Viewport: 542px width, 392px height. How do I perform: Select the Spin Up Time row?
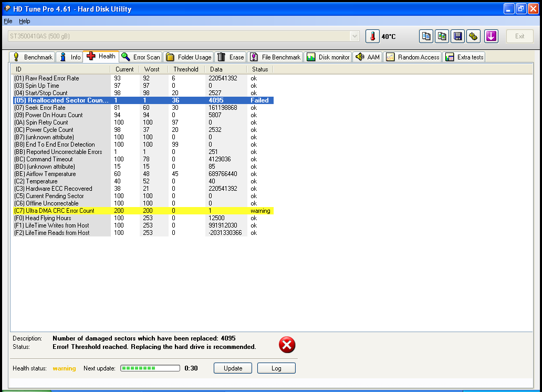pos(143,86)
